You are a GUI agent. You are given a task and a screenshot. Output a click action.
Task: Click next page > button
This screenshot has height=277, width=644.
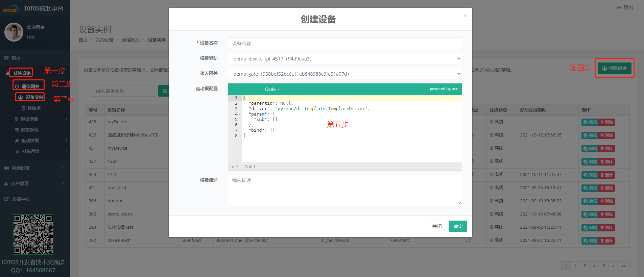pyautogui.click(x=613, y=266)
